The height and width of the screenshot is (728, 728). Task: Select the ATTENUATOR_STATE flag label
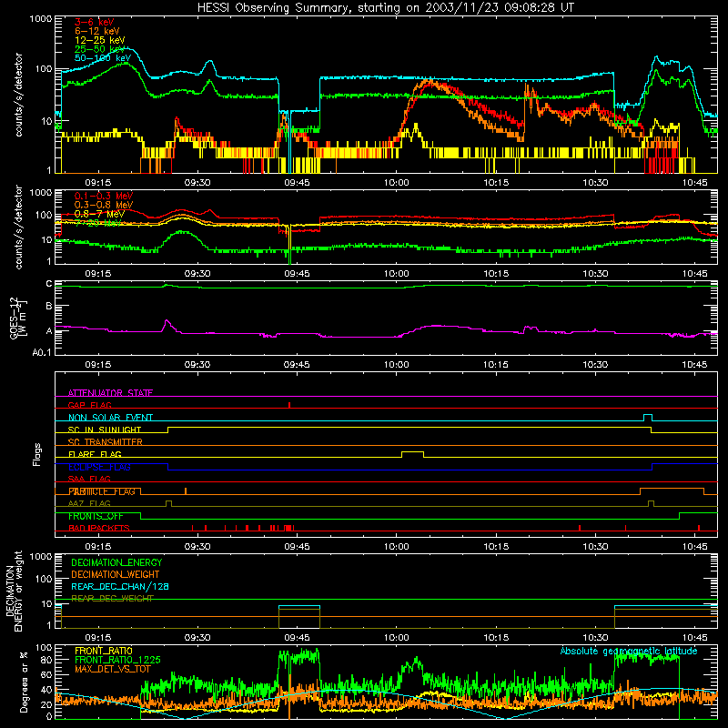[110, 393]
